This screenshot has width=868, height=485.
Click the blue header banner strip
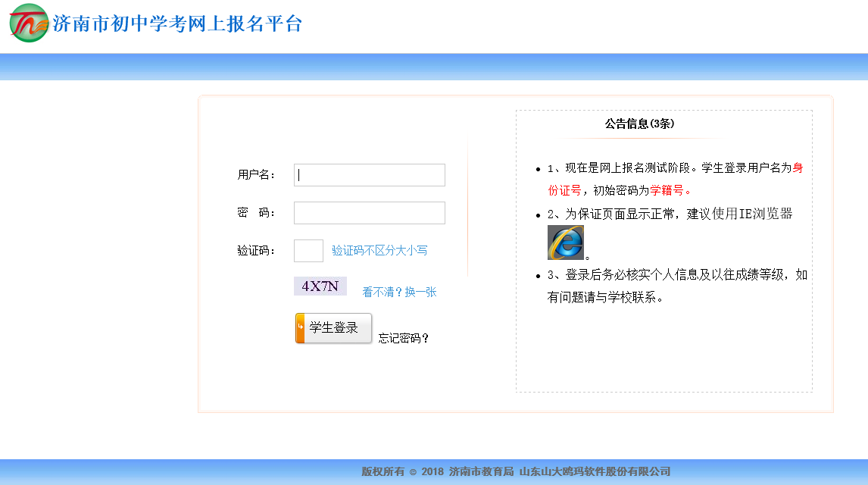point(434,62)
